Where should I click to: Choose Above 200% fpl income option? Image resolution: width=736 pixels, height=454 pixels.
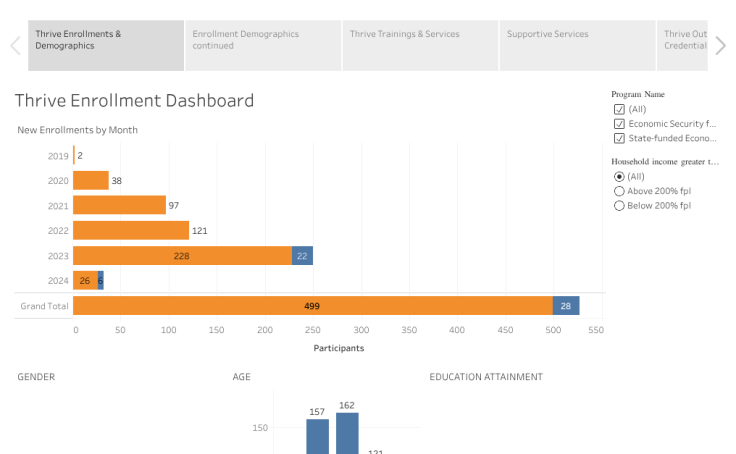[619, 191]
